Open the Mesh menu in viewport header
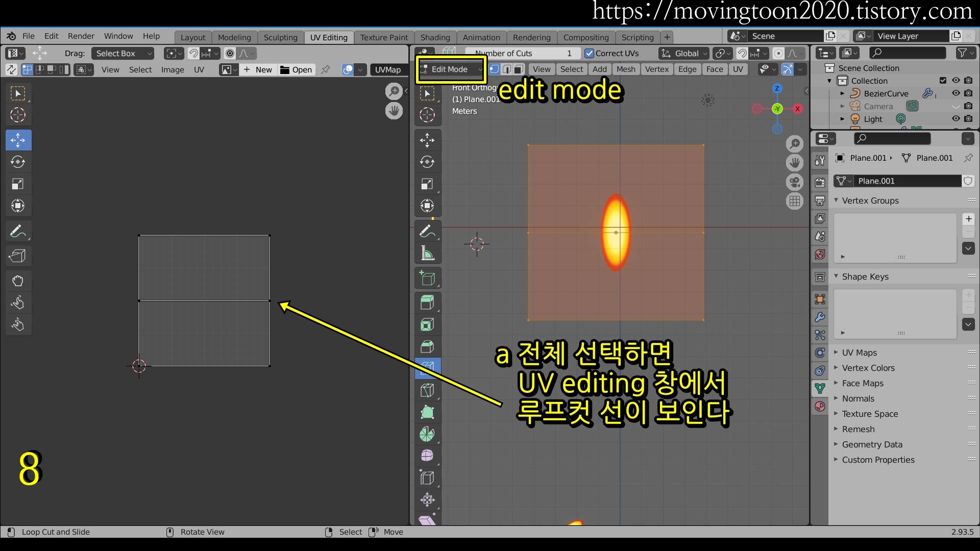Image resolution: width=980 pixels, height=551 pixels. (x=626, y=69)
